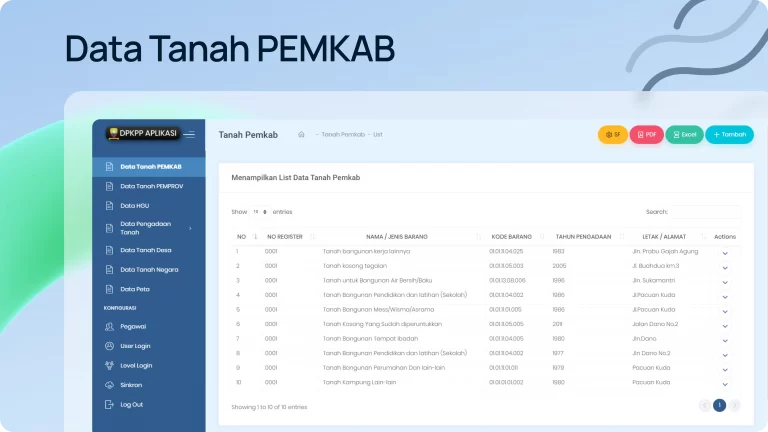
Task: Click 'Showing 1 to 10 of 10 entries' text
Action: (x=269, y=407)
